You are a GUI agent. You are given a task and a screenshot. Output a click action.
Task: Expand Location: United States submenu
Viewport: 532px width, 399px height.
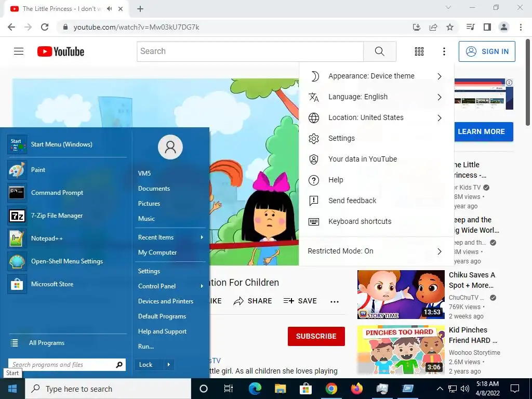coord(376,118)
